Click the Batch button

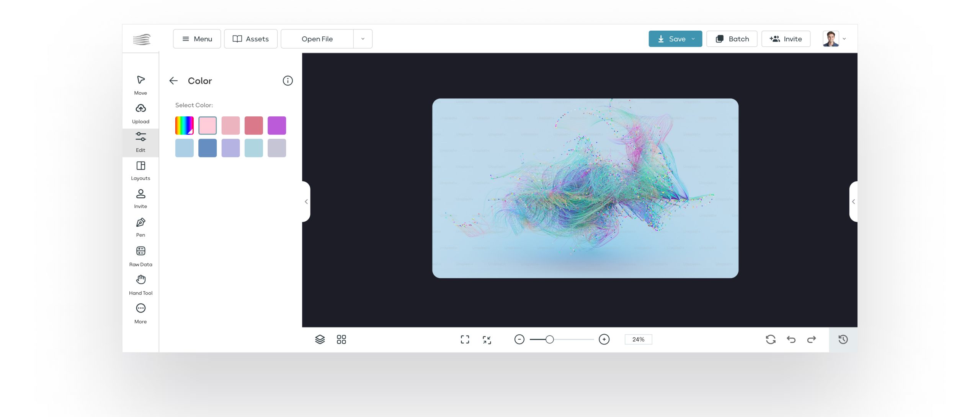point(732,39)
